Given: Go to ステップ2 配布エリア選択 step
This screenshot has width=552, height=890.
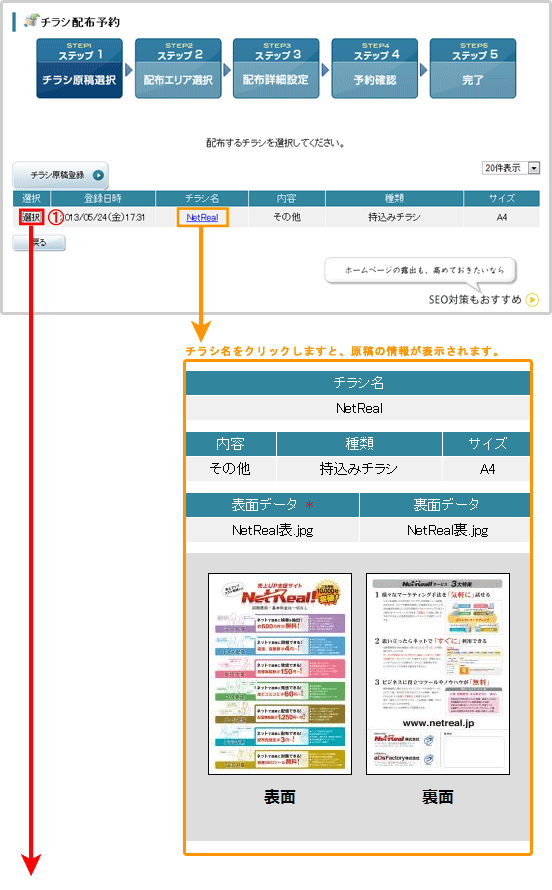Looking at the screenshot, I should (x=178, y=69).
